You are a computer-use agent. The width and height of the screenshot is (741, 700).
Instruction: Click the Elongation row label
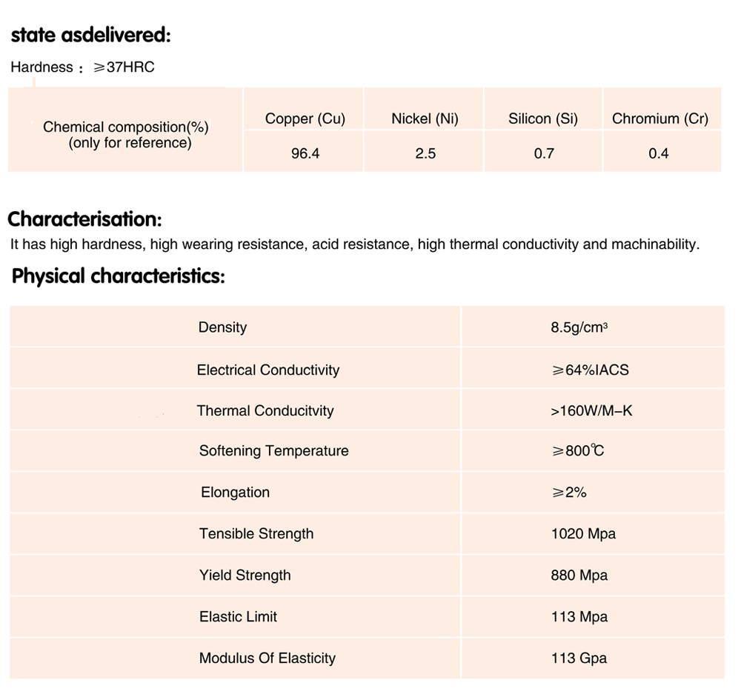click(x=235, y=493)
